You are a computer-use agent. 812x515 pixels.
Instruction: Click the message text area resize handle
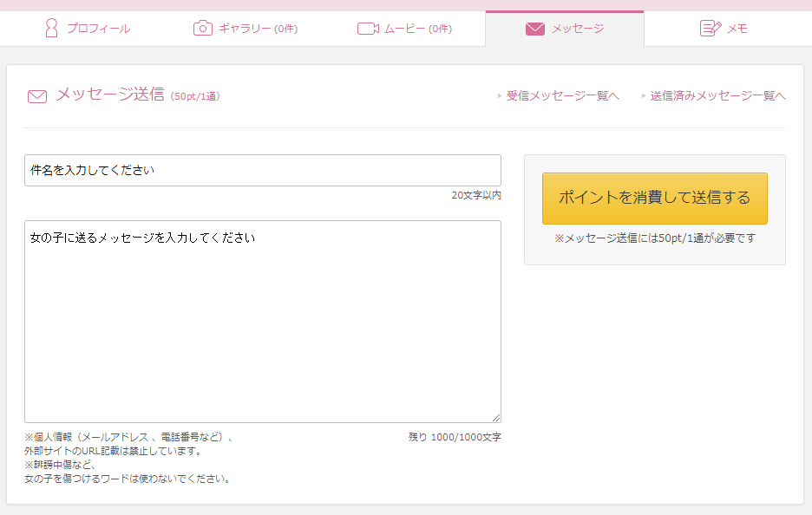coord(496,418)
